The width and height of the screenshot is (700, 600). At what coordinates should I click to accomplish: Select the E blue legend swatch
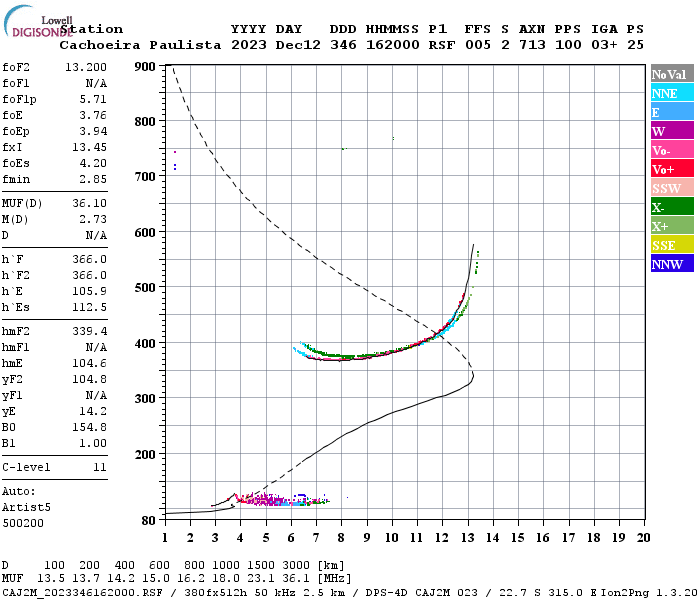point(672,112)
